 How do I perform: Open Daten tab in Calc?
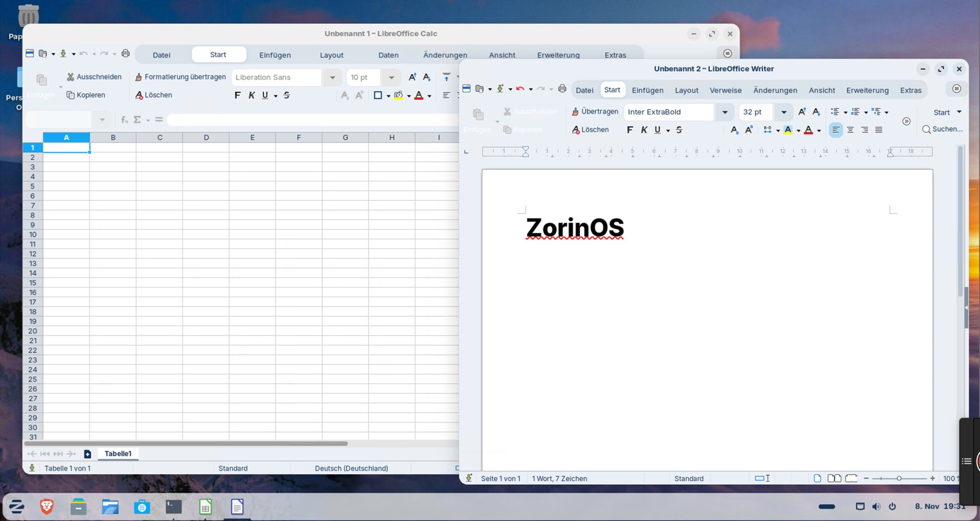pos(388,55)
